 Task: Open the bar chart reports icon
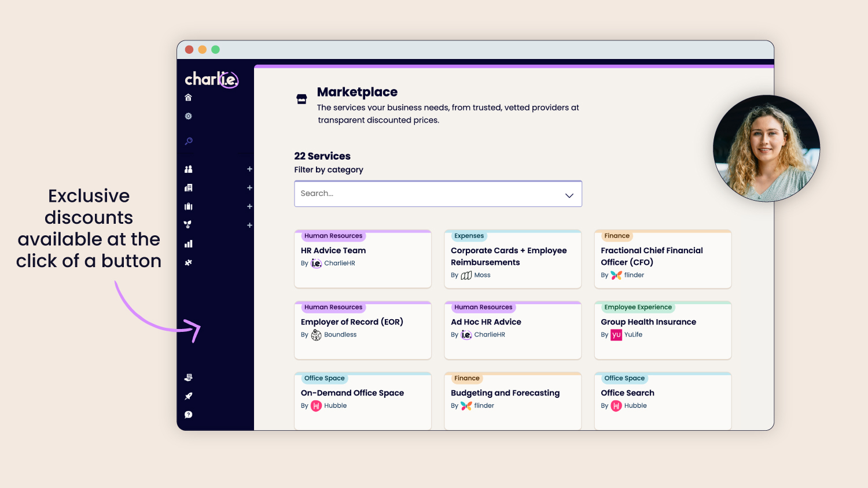pos(188,244)
